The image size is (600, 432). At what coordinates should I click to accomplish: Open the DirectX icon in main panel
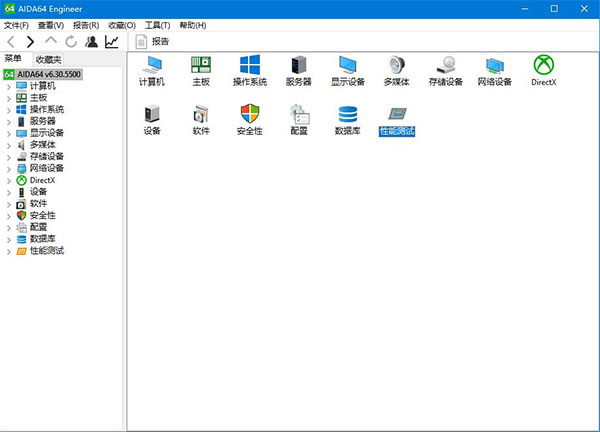(x=544, y=67)
